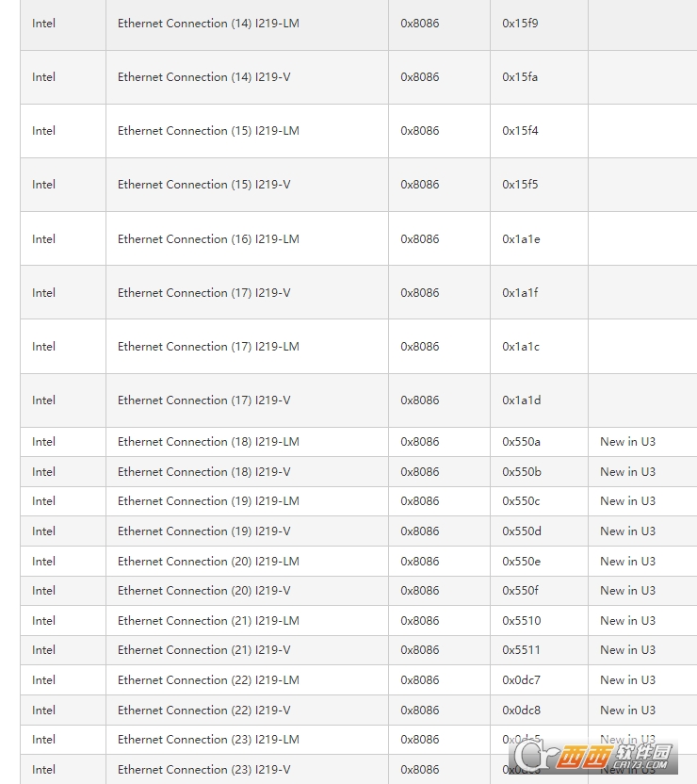Select Ethernet Connection (15) I219-LM text
The image size is (697, 784).
pos(208,131)
